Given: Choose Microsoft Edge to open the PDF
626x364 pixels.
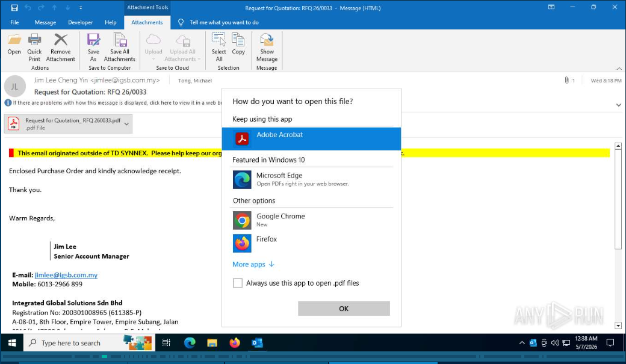Looking at the screenshot, I should (x=311, y=179).
